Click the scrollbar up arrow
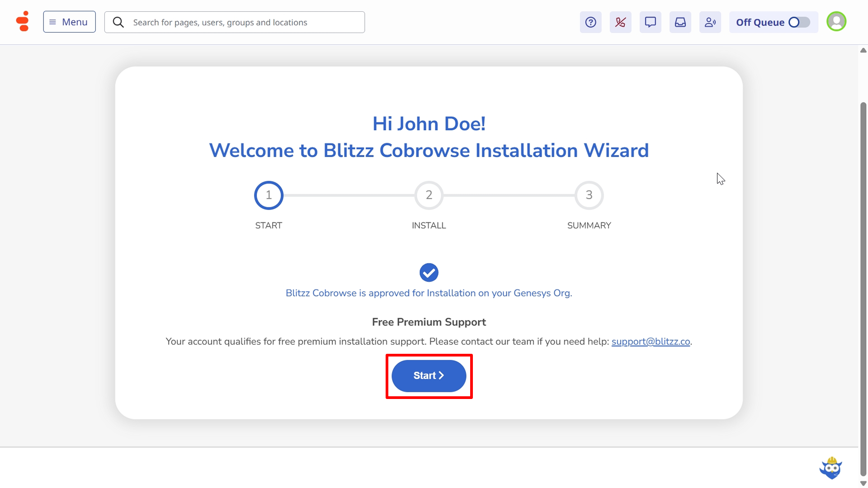The width and height of the screenshot is (868, 488). pos(863,50)
